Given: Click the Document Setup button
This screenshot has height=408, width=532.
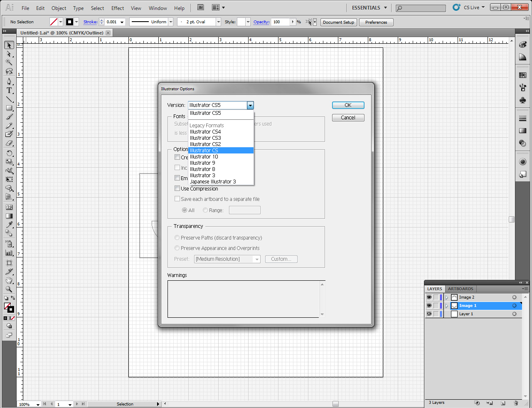Looking at the screenshot, I should 339,22.
